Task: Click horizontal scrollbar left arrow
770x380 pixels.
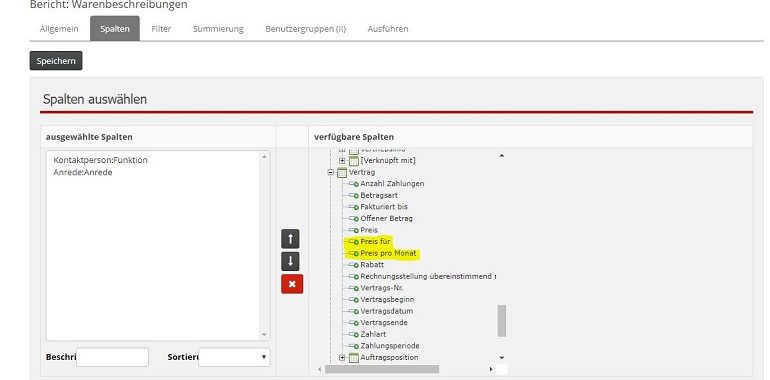Action: pyautogui.click(x=320, y=369)
